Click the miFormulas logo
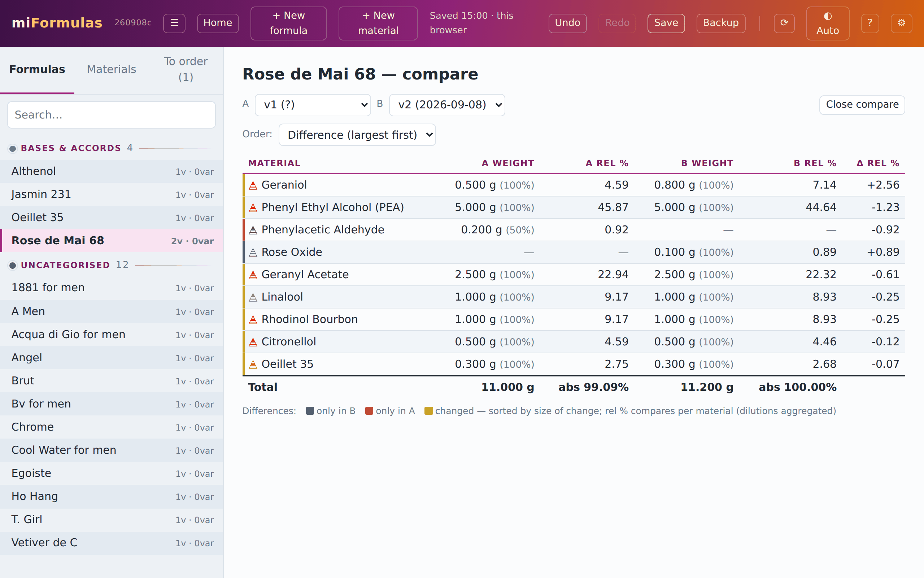 point(57,23)
